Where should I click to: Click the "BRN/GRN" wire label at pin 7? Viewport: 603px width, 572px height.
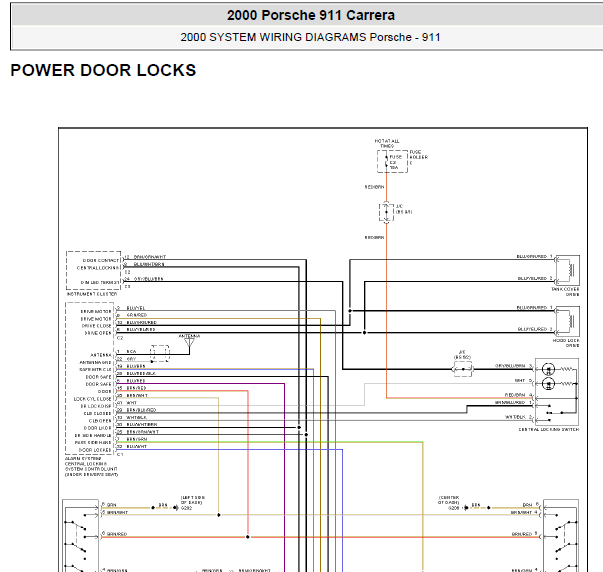tap(137, 439)
